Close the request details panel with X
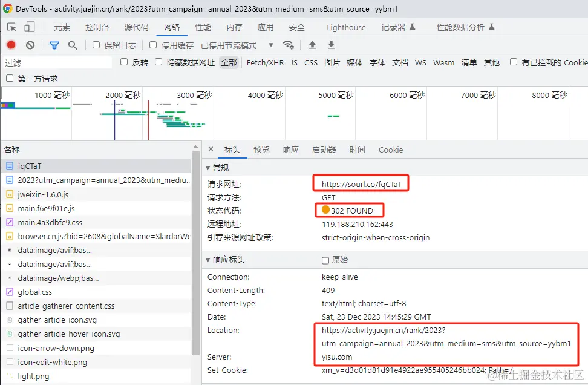The height and width of the screenshot is (385, 588). (x=211, y=149)
